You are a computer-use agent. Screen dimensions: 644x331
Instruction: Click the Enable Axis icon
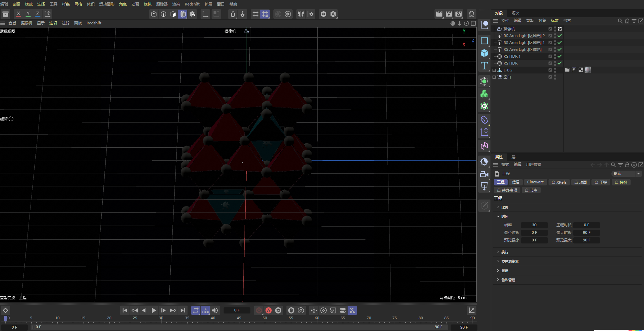click(205, 14)
